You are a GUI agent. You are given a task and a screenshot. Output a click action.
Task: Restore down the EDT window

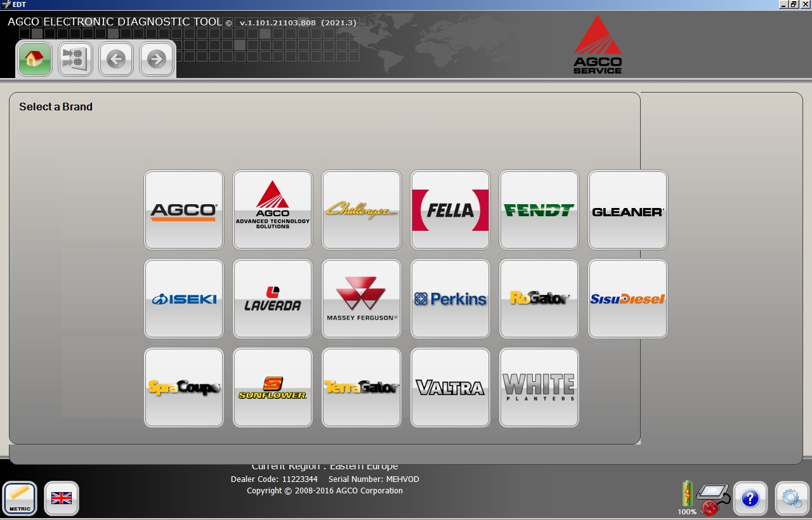(x=794, y=4)
